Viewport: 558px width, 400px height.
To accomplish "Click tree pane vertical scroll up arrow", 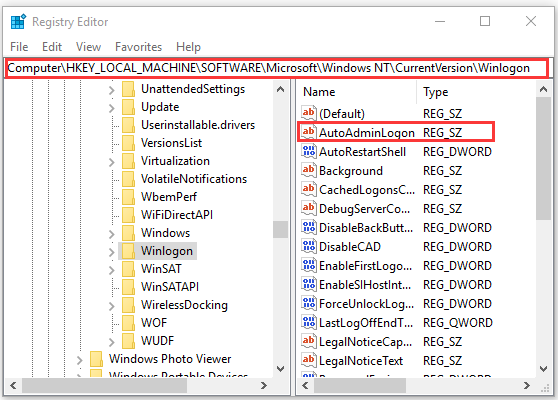I will [280, 89].
